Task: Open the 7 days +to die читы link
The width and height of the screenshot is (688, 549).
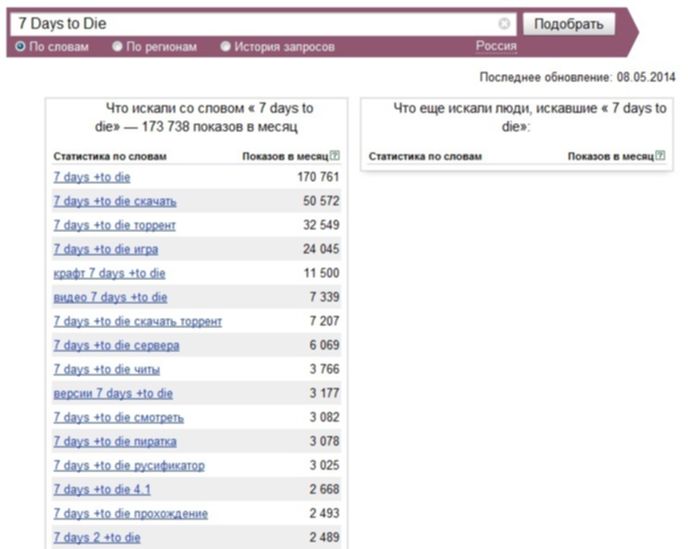Action: [x=107, y=370]
